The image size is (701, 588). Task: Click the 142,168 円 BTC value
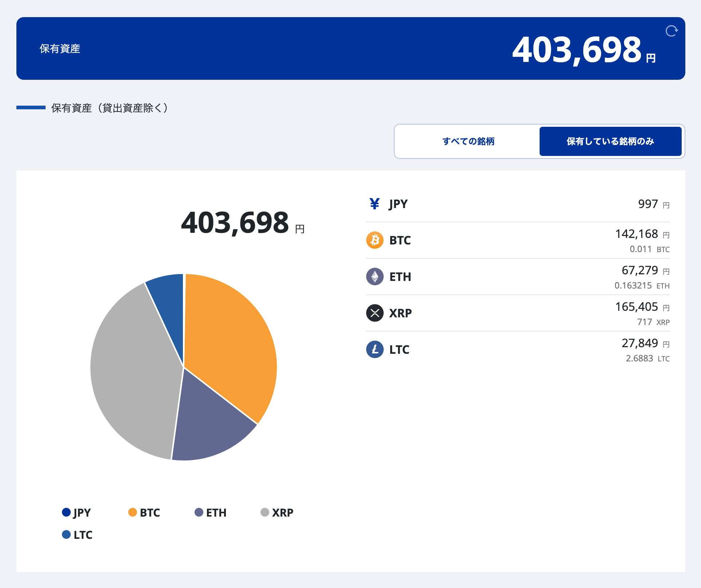[642, 234]
